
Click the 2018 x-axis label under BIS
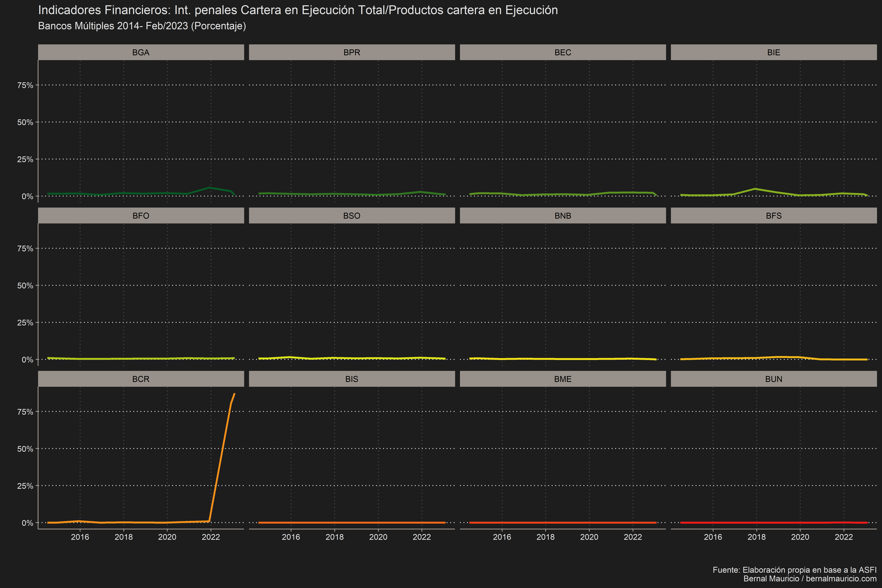pyautogui.click(x=335, y=537)
